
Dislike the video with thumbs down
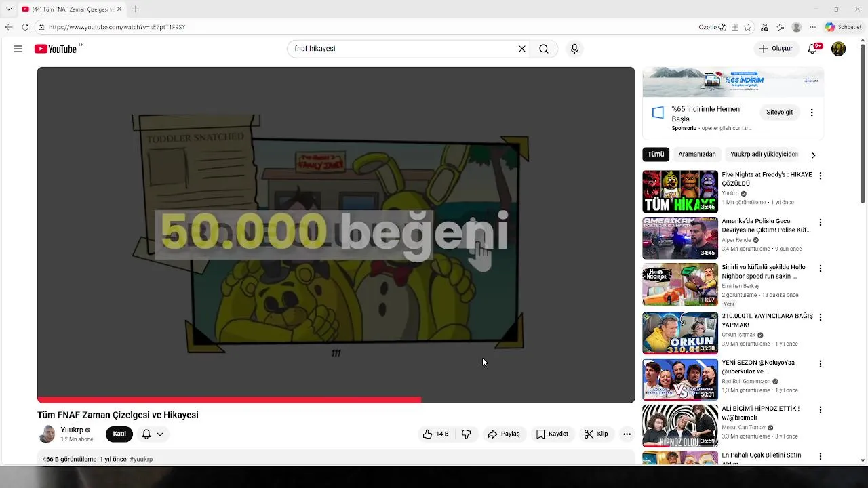(x=467, y=434)
